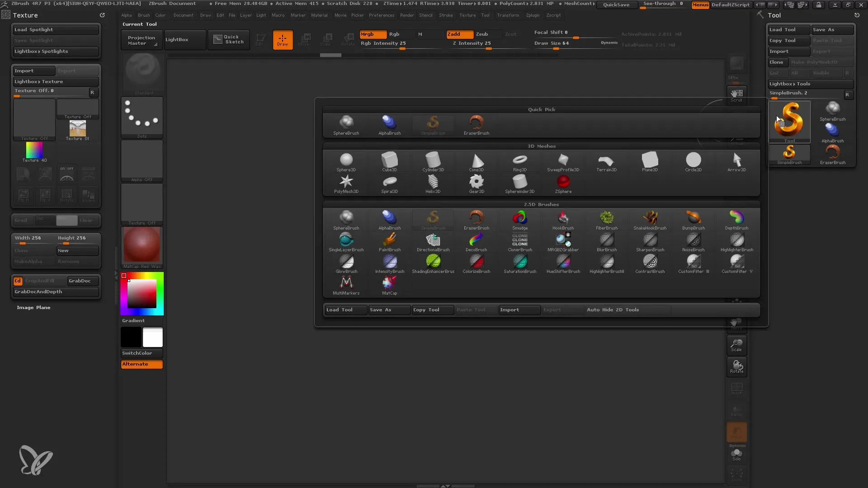Click the Rotate navigation icon
The width and height of the screenshot is (868, 488).
click(736, 367)
